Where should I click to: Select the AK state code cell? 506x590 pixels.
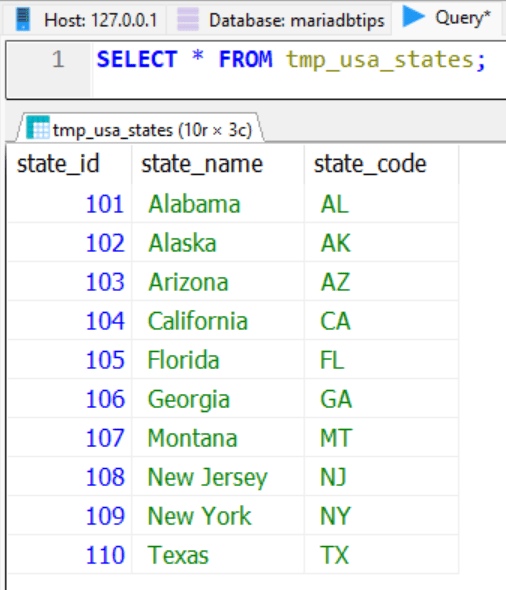381,243
